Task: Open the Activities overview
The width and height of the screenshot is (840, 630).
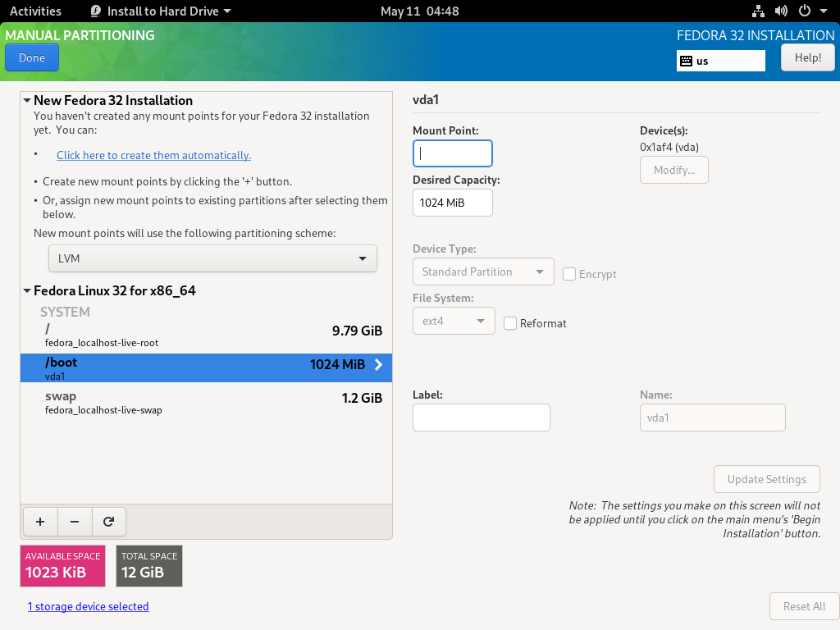Action: pyautogui.click(x=35, y=11)
